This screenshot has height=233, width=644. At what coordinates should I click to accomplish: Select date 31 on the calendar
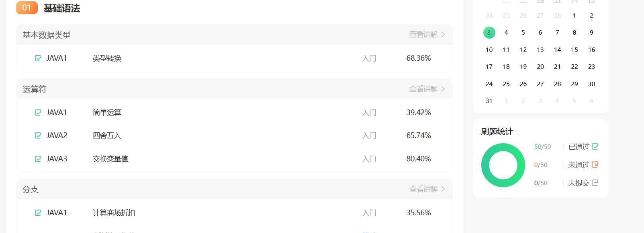point(489,101)
